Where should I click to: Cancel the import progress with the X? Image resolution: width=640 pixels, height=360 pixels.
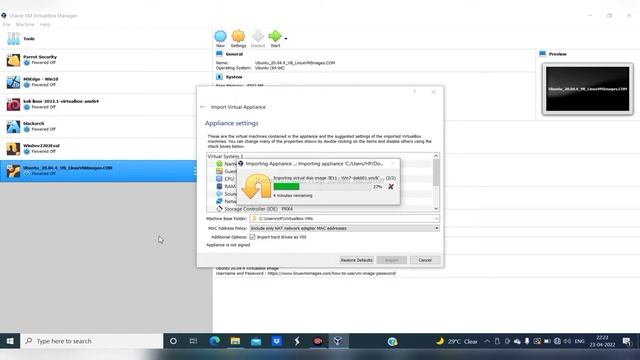coord(391,187)
